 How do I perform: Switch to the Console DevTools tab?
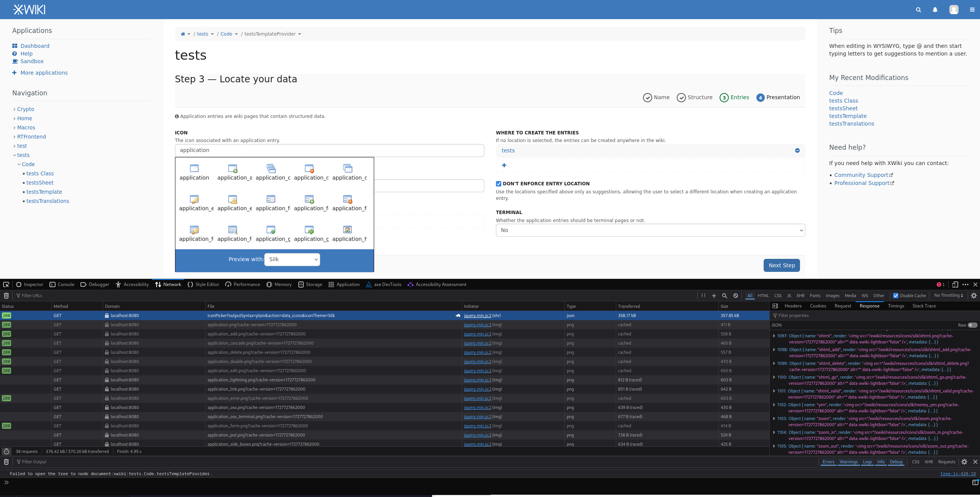tap(62, 284)
